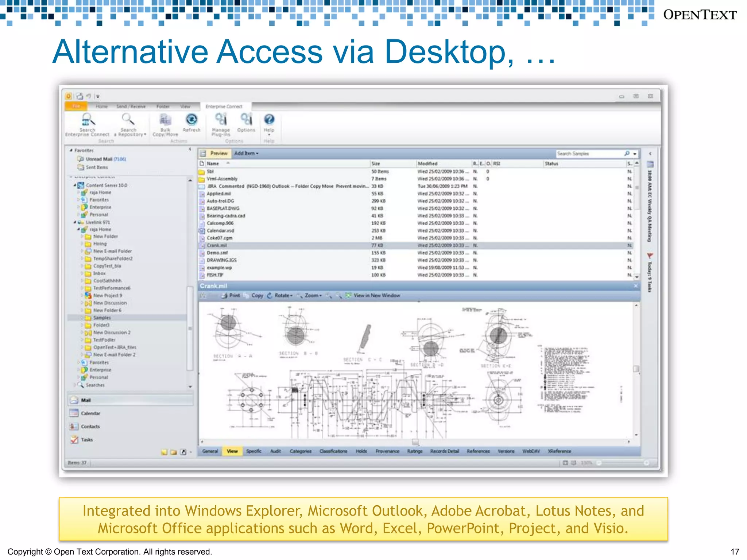Click the Crank.mil file row
747x560 pixels.
pos(415,245)
